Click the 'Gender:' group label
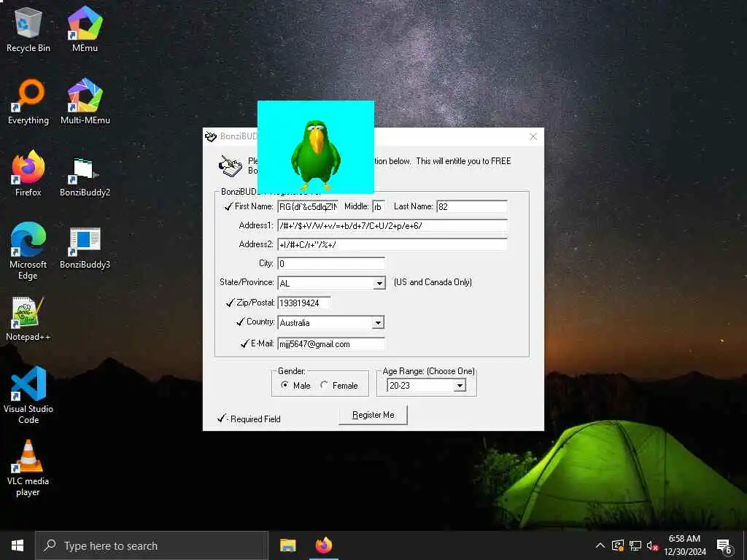747x560 pixels. (292, 371)
